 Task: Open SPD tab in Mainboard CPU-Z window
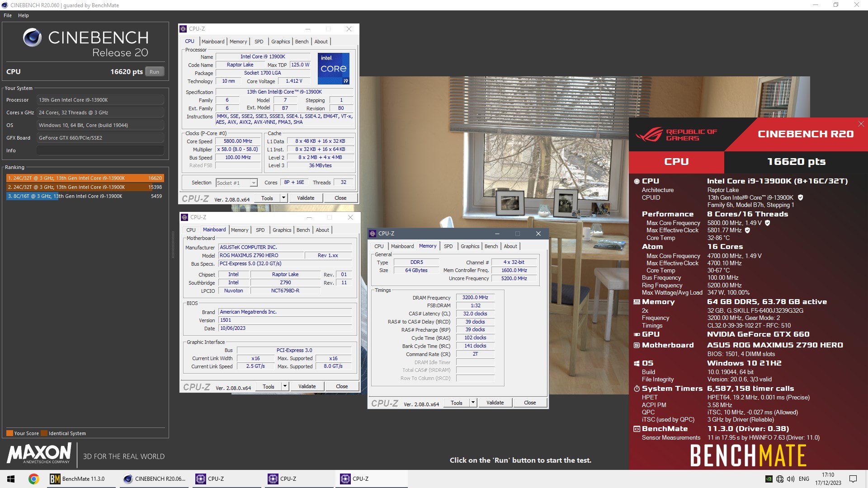pyautogui.click(x=260, y=230)
